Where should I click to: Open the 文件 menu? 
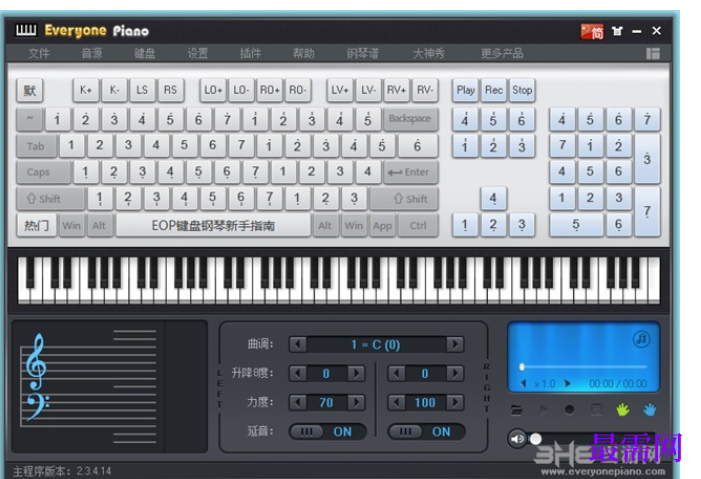pyautogui.click(x=39, y=54)
